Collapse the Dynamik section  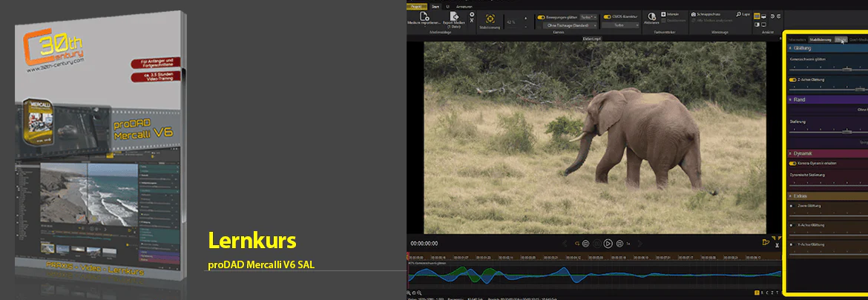coord(790,153)
